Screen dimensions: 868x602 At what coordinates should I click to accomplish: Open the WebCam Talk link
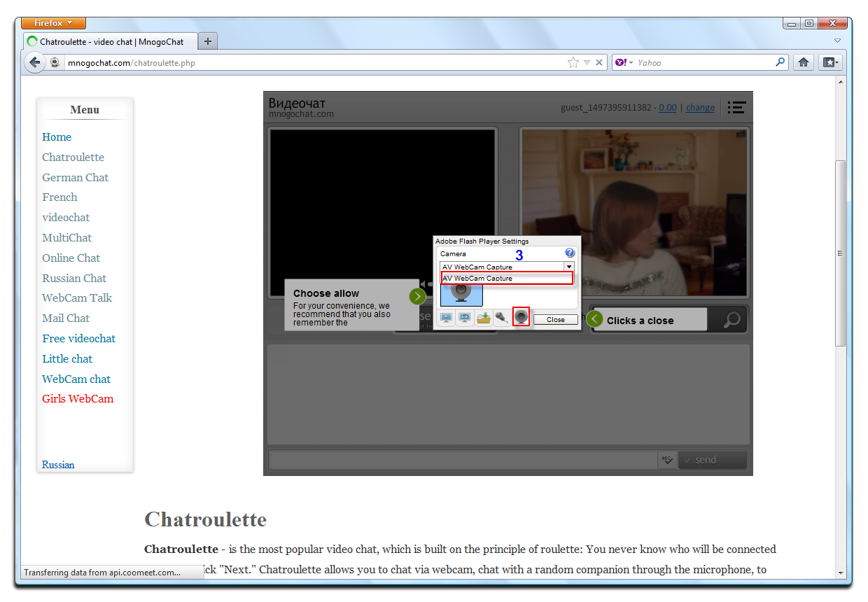tap(77, 298)
